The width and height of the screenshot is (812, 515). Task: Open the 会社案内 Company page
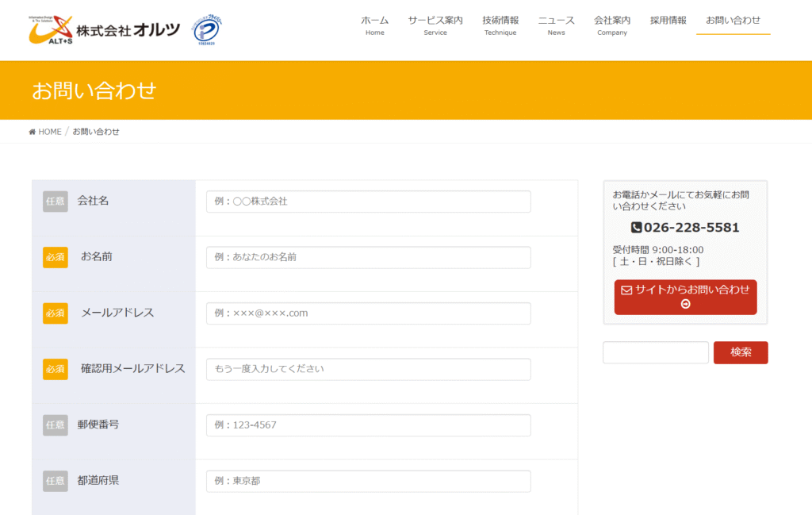pyautogui.click(x=611, y=25)
